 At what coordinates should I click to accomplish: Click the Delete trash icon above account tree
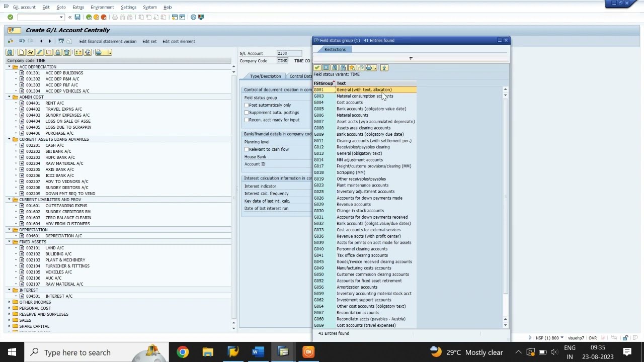coord(66,52)
